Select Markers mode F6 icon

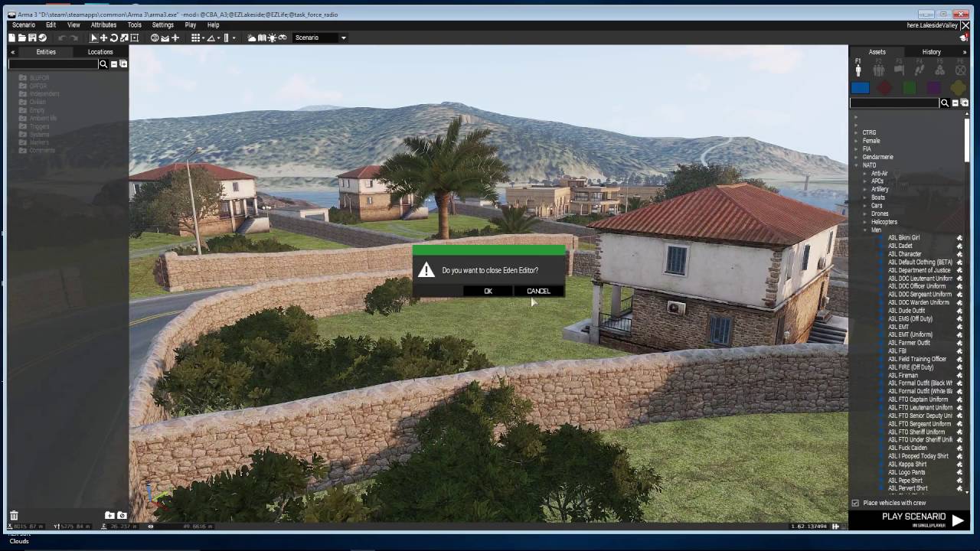tap(960, 70)
